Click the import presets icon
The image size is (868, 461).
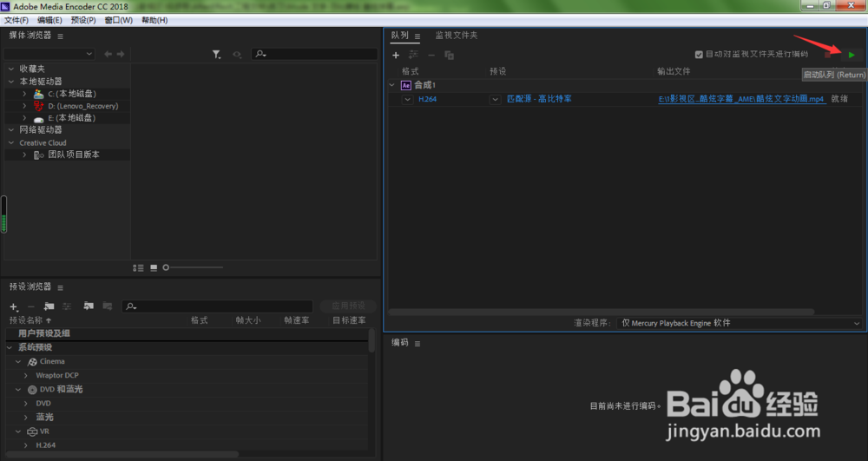pyautogui.click(x=89, y=306)
